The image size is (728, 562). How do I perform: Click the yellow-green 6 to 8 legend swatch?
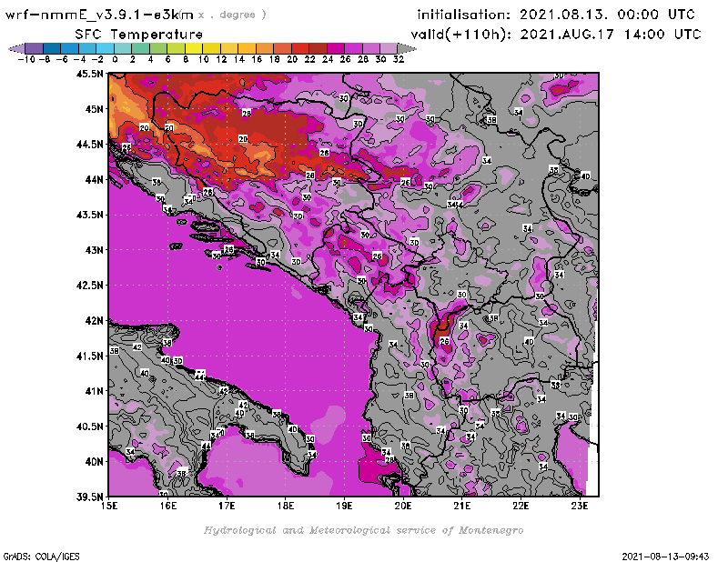pos(176,48)
